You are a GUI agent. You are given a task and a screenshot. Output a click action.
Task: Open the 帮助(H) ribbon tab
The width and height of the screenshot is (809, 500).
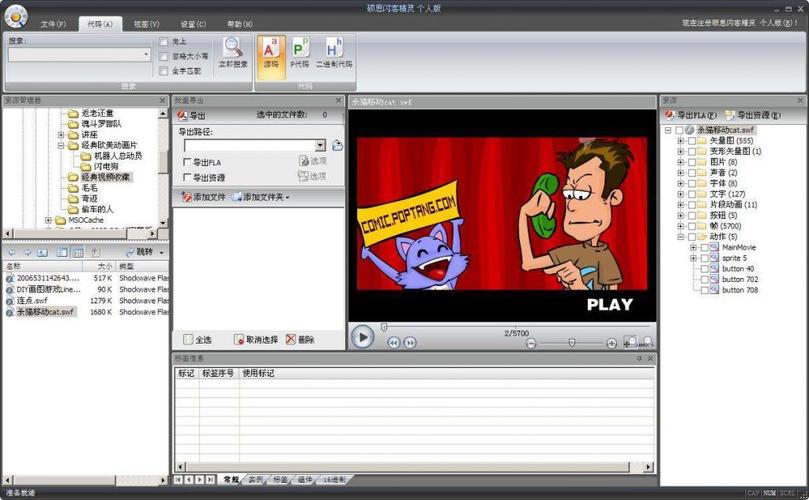point(240,24)
